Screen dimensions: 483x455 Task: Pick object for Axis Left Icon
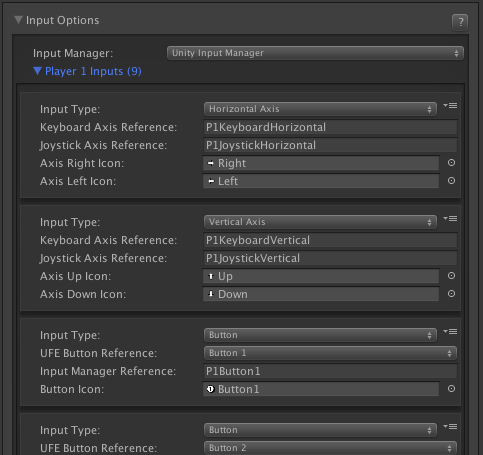pyautogui.click(x=451, y=181)
